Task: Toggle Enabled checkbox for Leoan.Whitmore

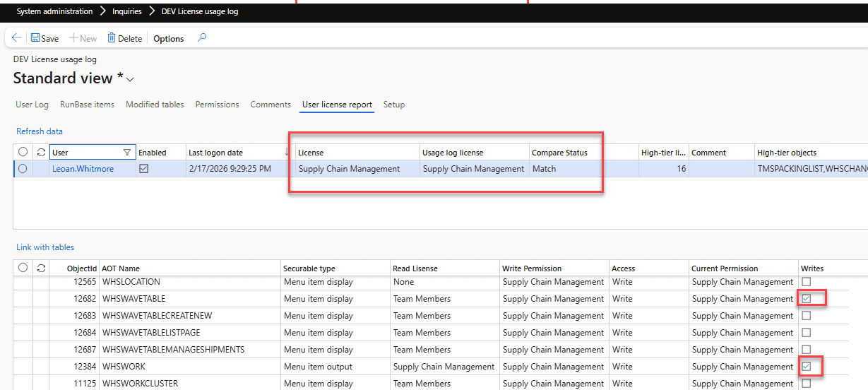Action: (x=143, y=169)
